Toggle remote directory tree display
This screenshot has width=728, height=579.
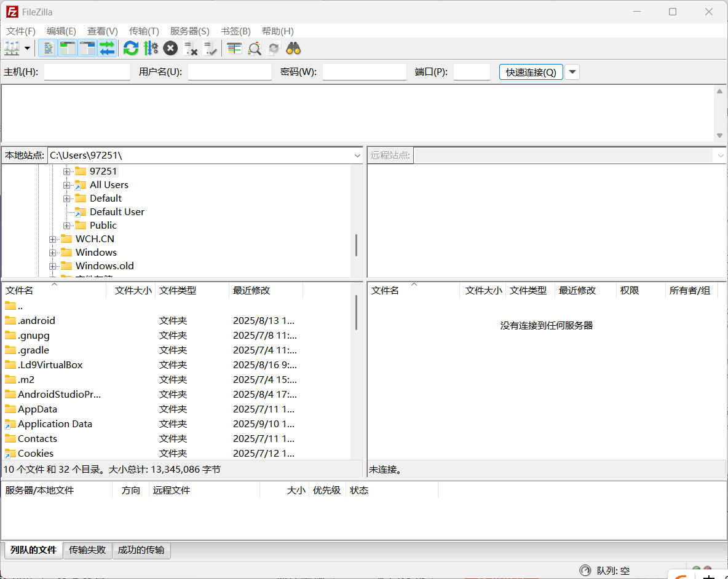click(87, 48)
